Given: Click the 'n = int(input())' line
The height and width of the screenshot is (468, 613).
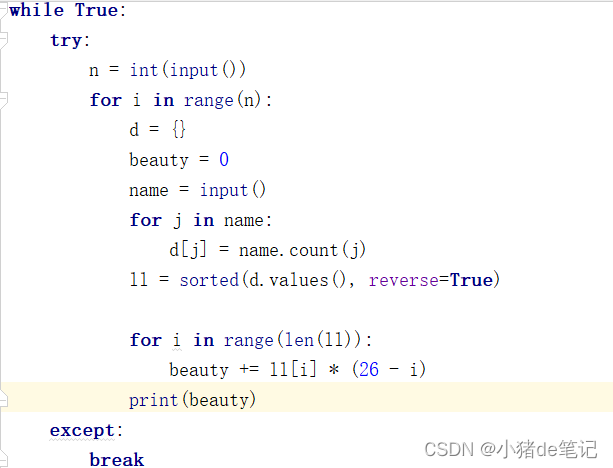Looking at the screenshot, I should click(x=167, y=70).
